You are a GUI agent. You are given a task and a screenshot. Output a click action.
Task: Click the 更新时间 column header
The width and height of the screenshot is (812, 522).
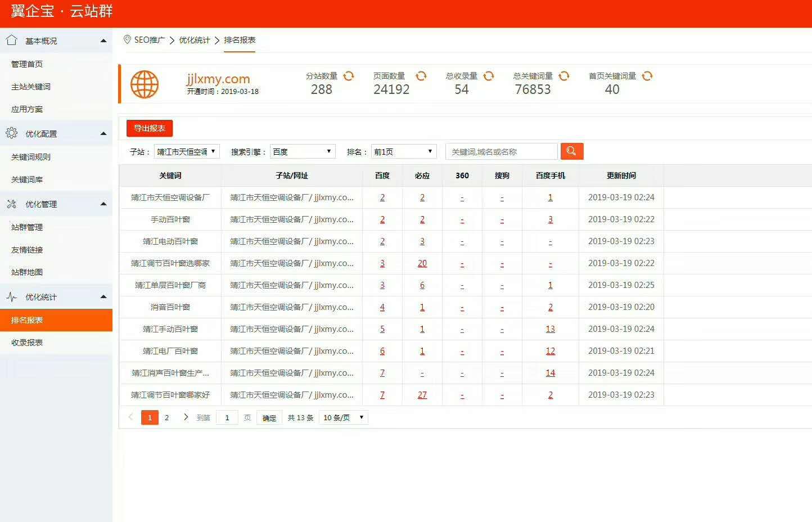click(621, 175)
